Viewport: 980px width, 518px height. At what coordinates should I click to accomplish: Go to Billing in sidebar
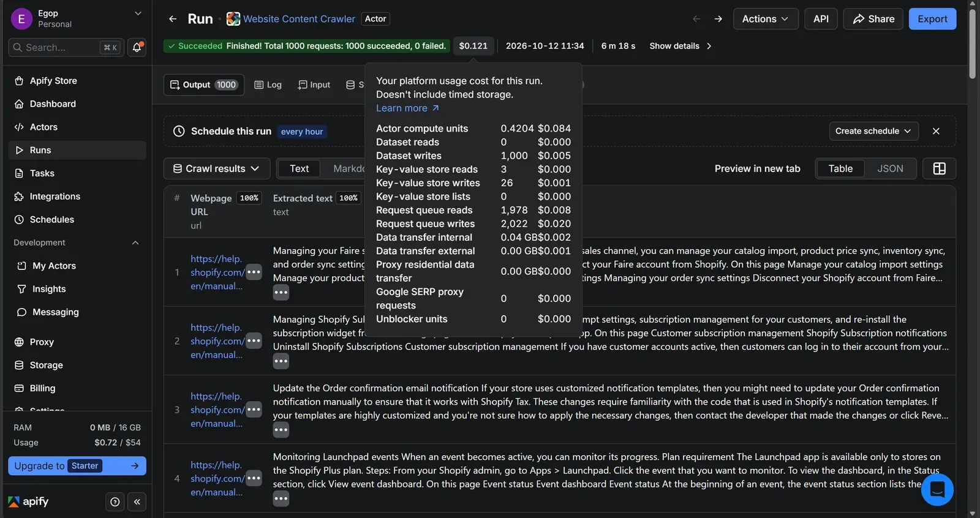77,388
